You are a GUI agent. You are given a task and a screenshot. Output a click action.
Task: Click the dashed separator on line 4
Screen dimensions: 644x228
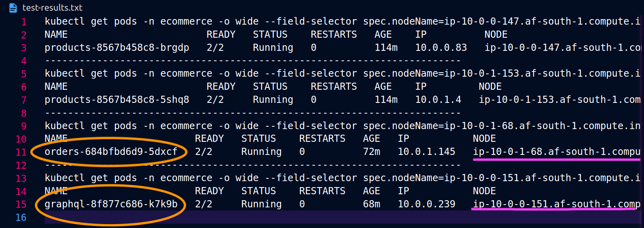[x=253, y=61]
